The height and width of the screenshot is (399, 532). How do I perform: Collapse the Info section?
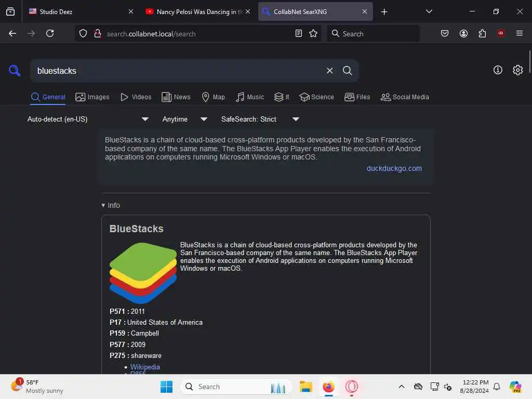[111, 205]
